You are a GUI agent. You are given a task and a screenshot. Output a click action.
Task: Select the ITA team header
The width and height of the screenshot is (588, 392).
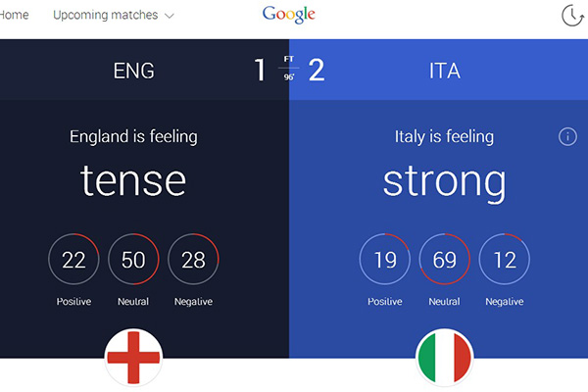tap(445, 71)
